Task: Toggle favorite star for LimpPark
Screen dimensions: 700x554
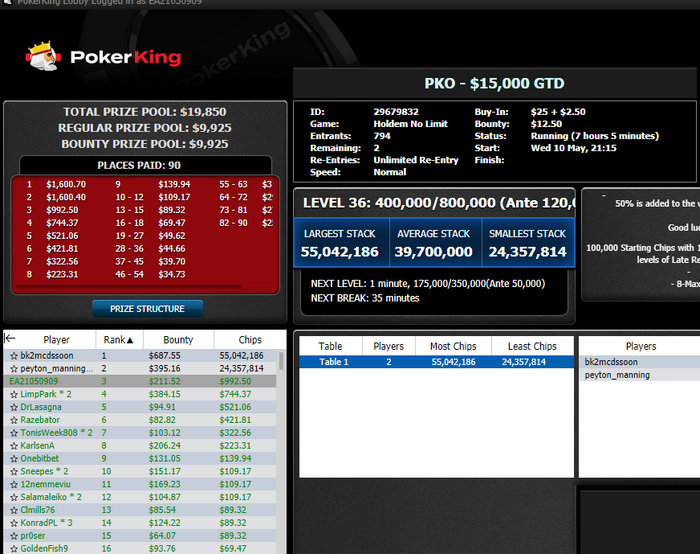Action: pyautogui.click(x=14, y=395)
